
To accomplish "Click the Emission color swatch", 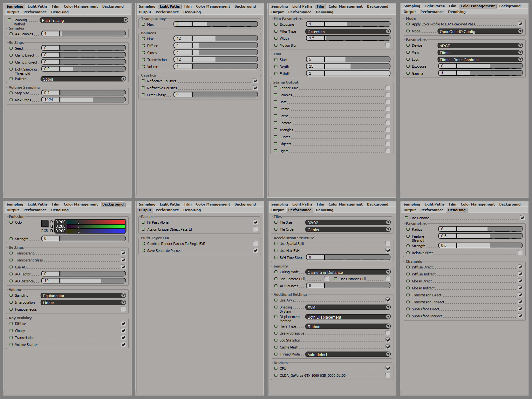I will 45,223.
